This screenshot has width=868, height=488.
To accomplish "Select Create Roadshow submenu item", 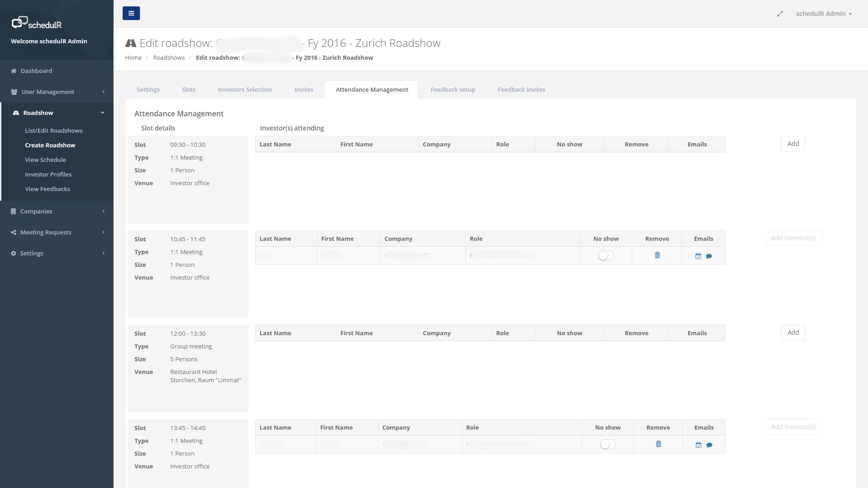I will coord(50,145).
